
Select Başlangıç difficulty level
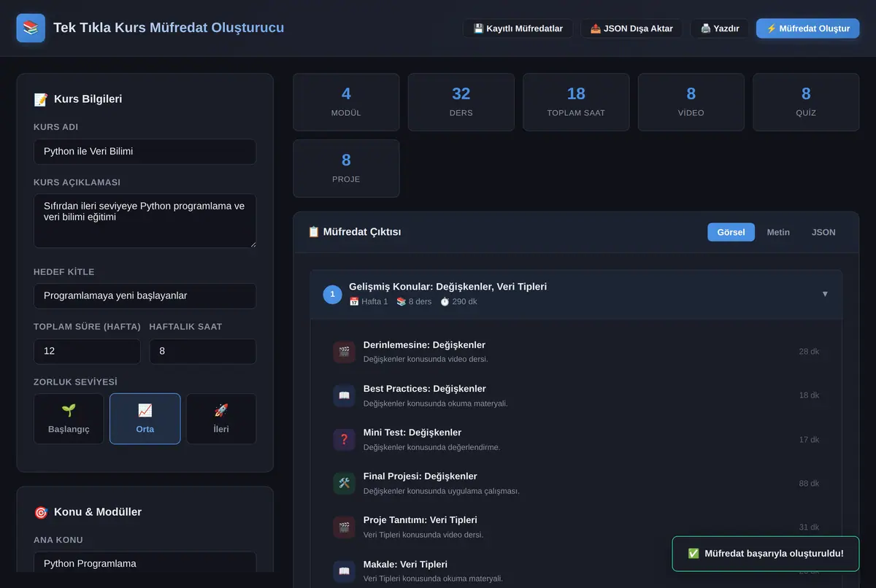[69, 419]
